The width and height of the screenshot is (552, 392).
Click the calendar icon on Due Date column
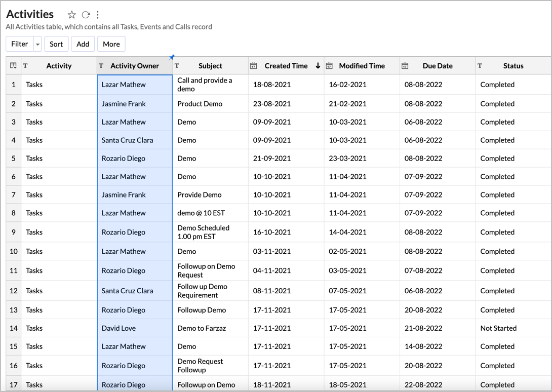[x=405, y=65]
